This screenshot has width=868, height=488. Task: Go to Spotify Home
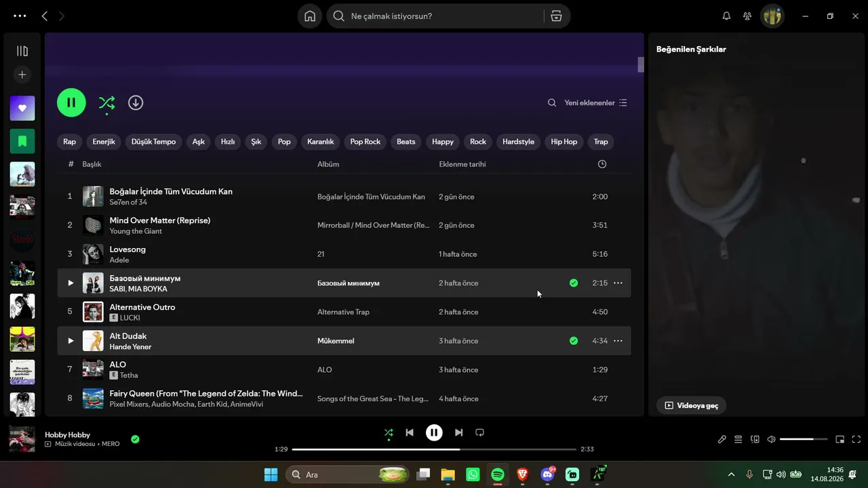[x=310, y=16]
